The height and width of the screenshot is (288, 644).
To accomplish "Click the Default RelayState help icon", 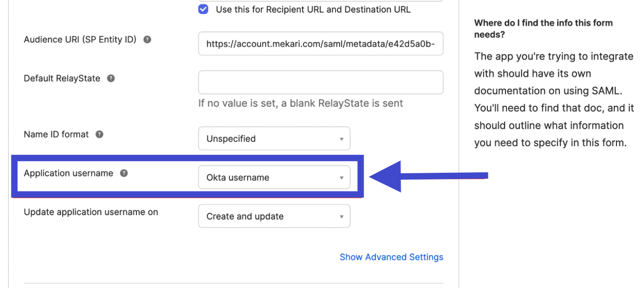I will [x=111, y=78].
